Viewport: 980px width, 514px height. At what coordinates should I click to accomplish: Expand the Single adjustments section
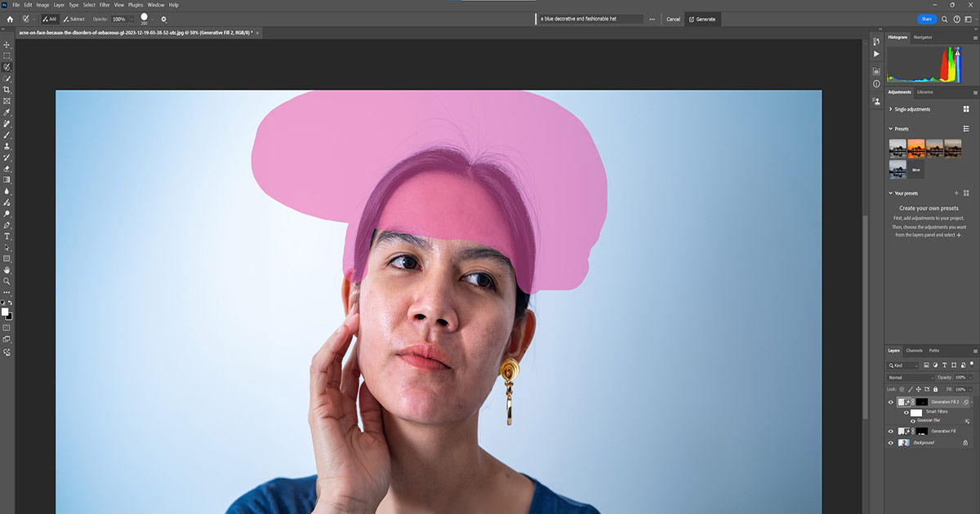[x=891, y=109]
